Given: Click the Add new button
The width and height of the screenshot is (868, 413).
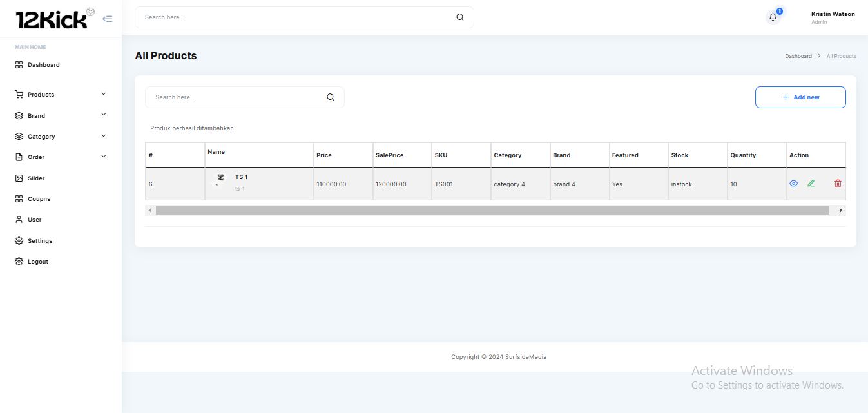Looking at the screenshot, I should click(x=800, y=97).
